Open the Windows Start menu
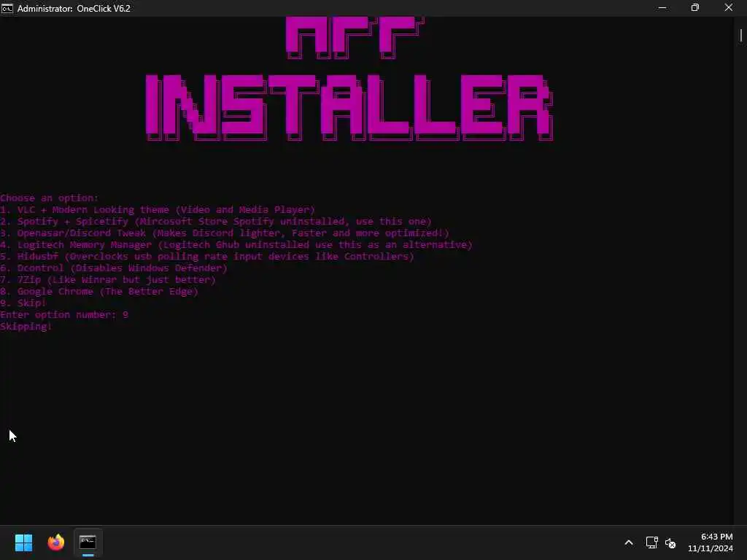The width and height of the screenshot is (747, 560). click(x=23, y=542)
